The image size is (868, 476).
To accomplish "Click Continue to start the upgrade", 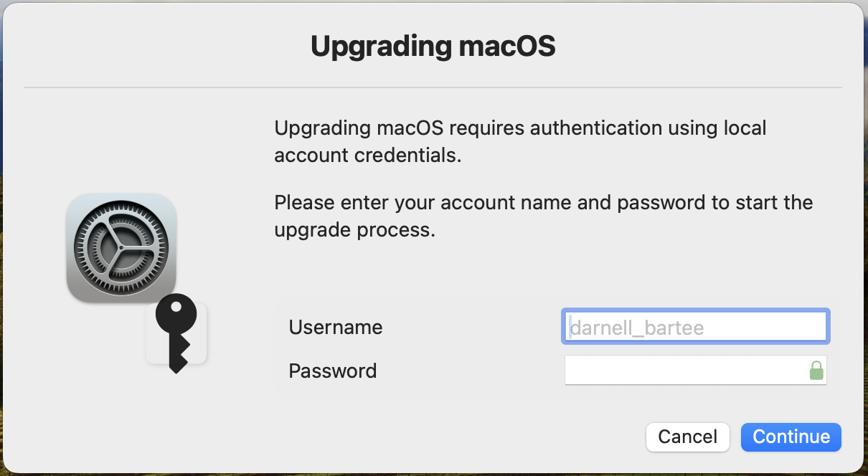I will (791, 437).
